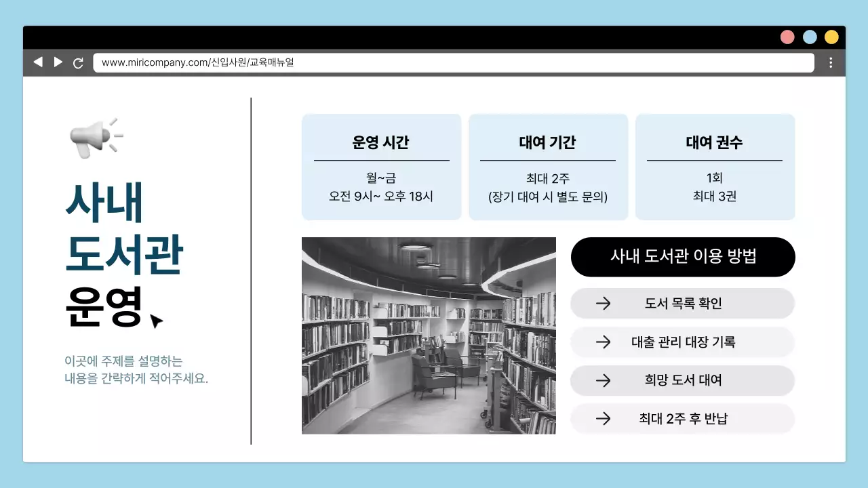Image resolution: width=868 pixels, height=488 pixels.
Task: Click the page refresh icon
Action: point(79,62)
